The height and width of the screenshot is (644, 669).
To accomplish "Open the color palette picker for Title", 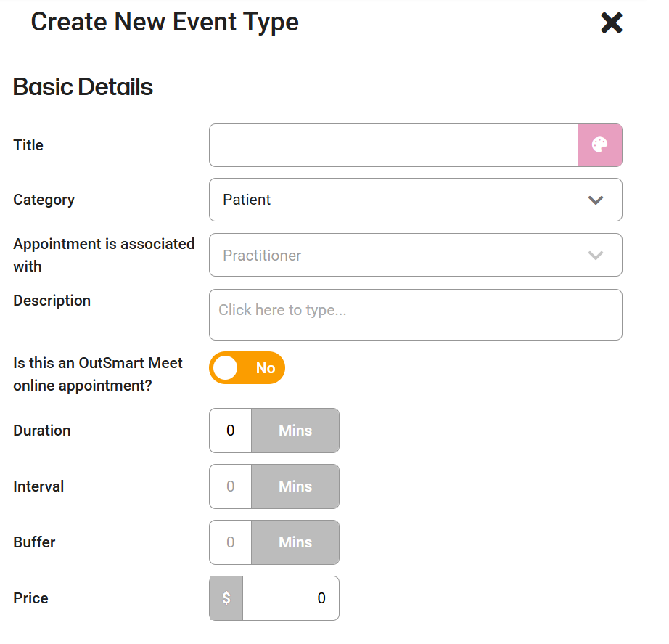I will click(599, 145).
